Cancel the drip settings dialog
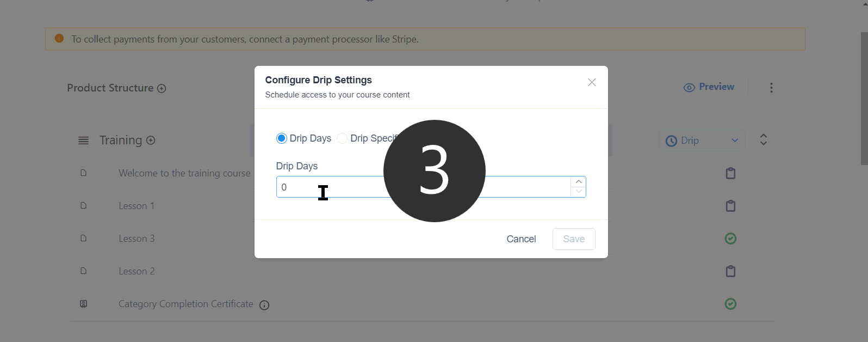The width and height of the screenshot is (868, 342). pos(521,239)
